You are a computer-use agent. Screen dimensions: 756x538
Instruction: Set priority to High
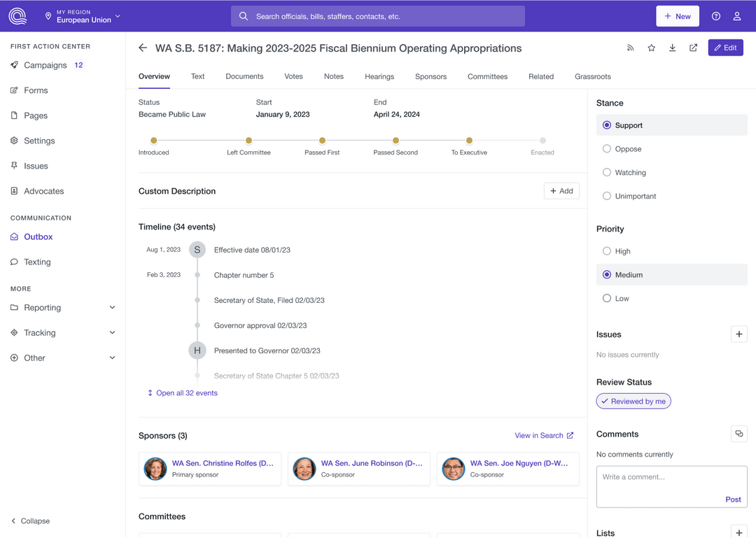pyautogui.click(x=607, y=251)
